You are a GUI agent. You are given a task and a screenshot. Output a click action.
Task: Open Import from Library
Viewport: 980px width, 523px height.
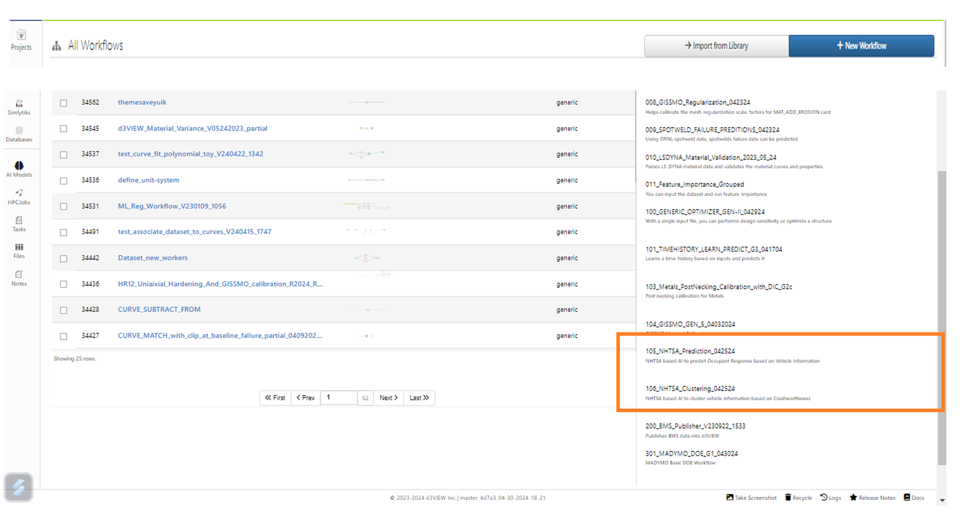click(x=716, y=46)
